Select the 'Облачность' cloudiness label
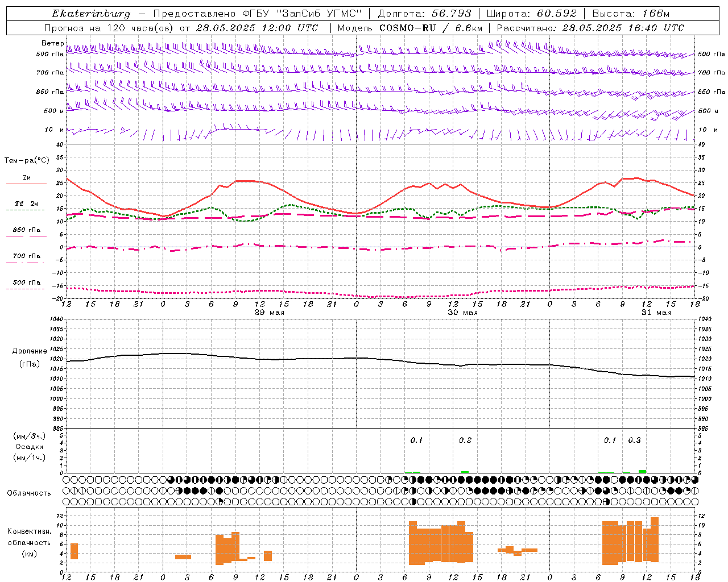728x582 pixels. click(x=29, y=493)
